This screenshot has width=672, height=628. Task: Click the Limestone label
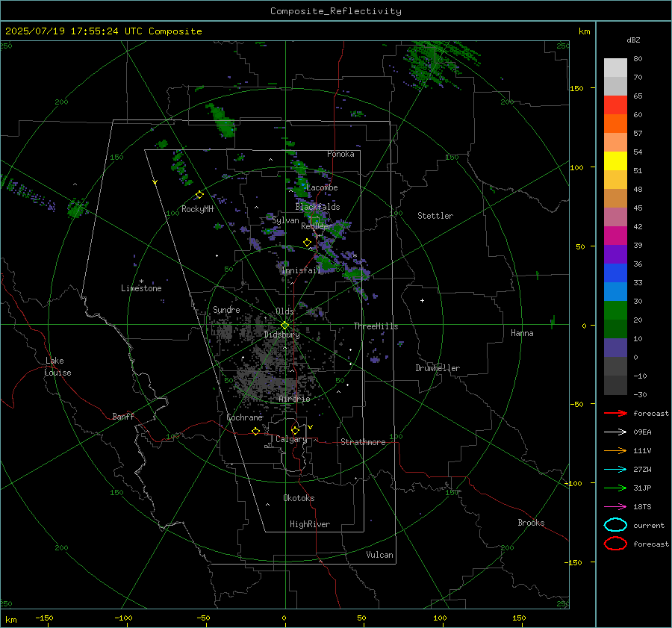[x=141, y=288]
